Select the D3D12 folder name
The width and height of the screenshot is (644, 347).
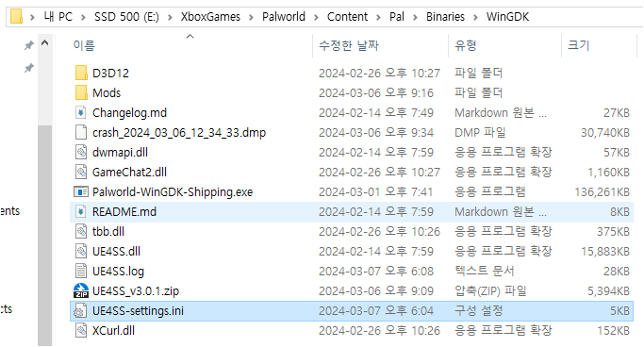click(x=110, y=74)
